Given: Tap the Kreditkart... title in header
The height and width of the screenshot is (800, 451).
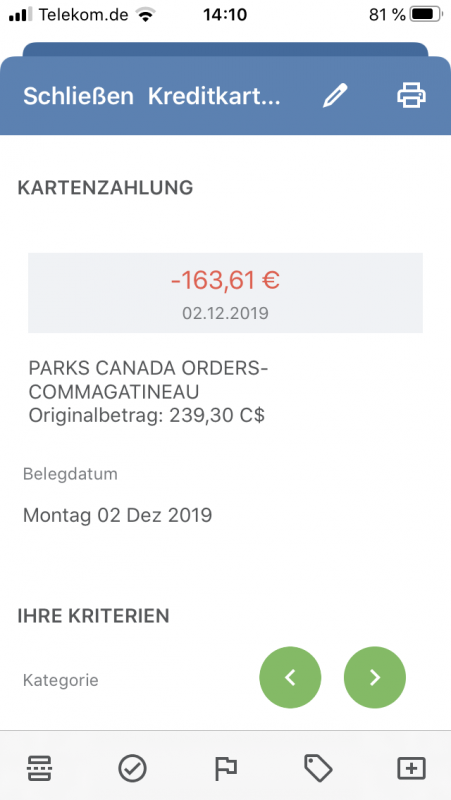Looking at the screenshot, I should [x=214, y=96].
